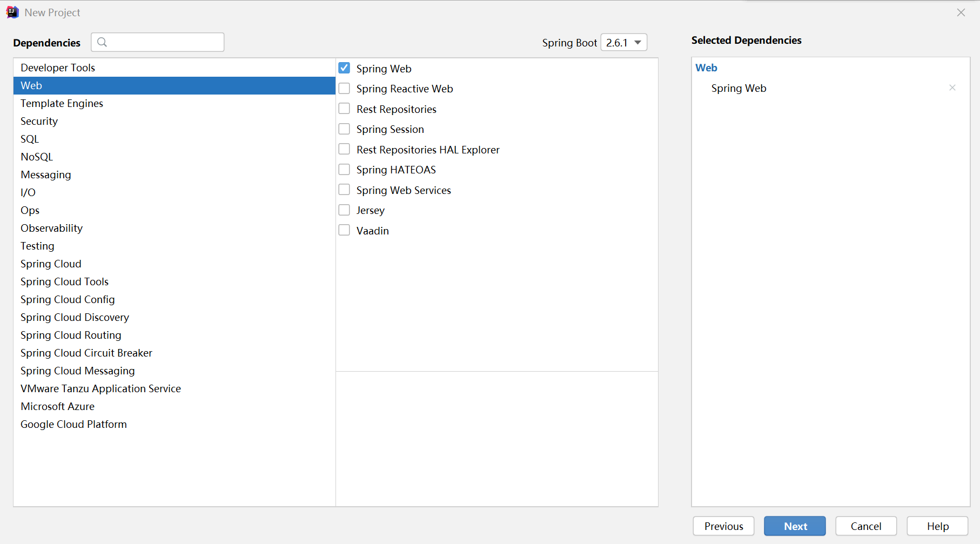Image resolution: width=980 pixels, height=544 pixels.
Task: Check the Rest Repositories option
Action: point(344,109)
